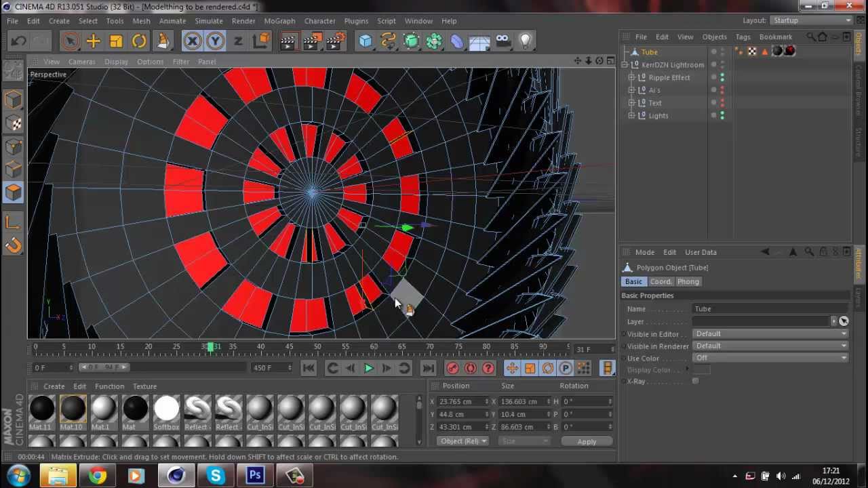
Task: Click Render View clapperboard icon
Action: pos(290,41)
